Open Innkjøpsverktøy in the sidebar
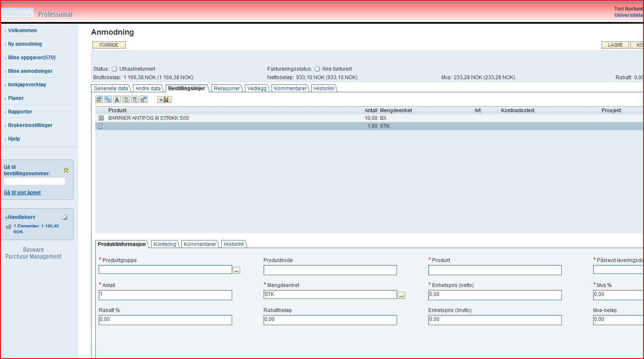 point(27,85)
